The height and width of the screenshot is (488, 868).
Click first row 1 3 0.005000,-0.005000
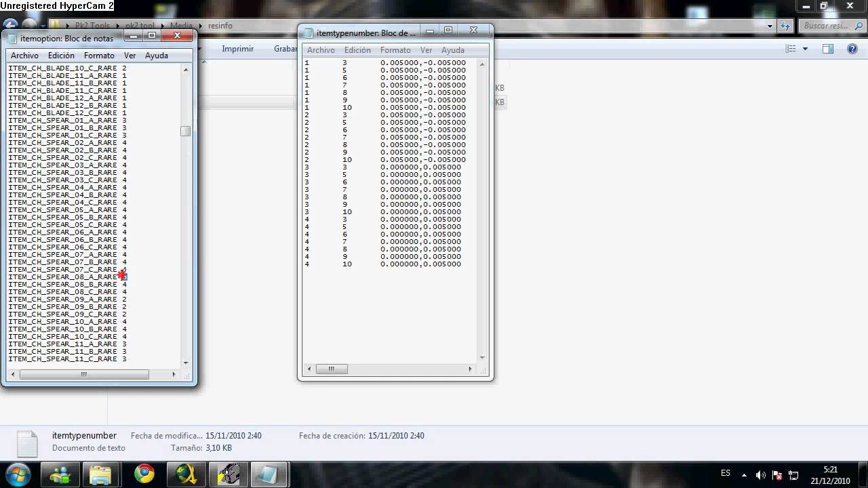coord(385,62)
